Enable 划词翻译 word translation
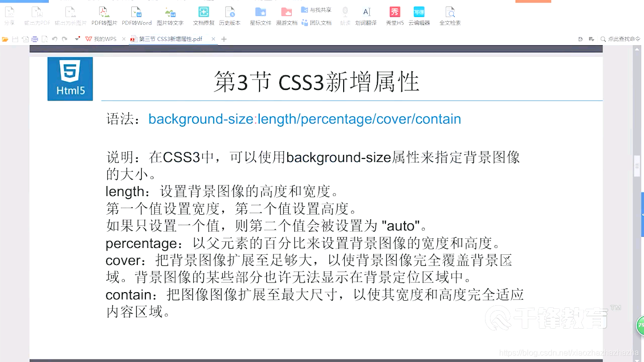This screenshot has width=644, height=362. tap(366, 16)
